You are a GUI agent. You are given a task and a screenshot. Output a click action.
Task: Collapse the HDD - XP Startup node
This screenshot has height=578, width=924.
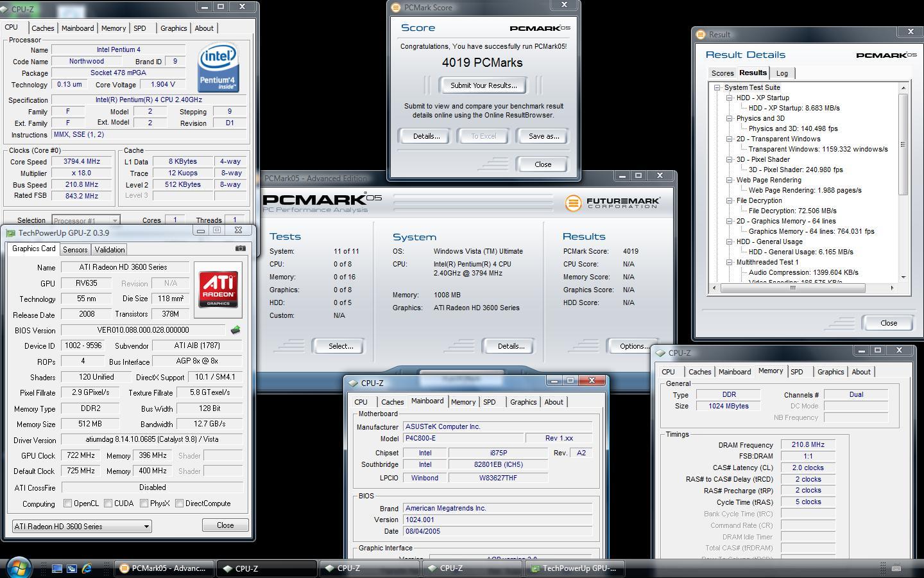click(730, 98)
